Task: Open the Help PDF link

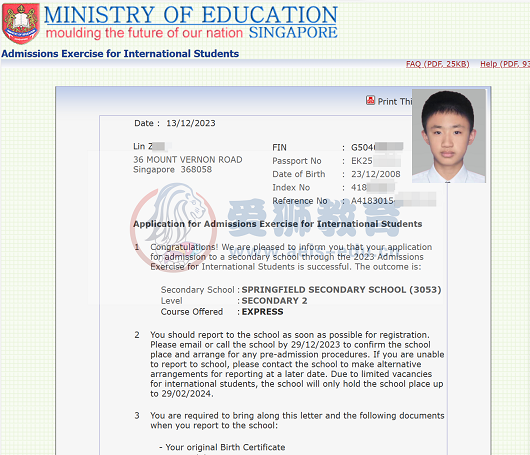Action: 505,64
